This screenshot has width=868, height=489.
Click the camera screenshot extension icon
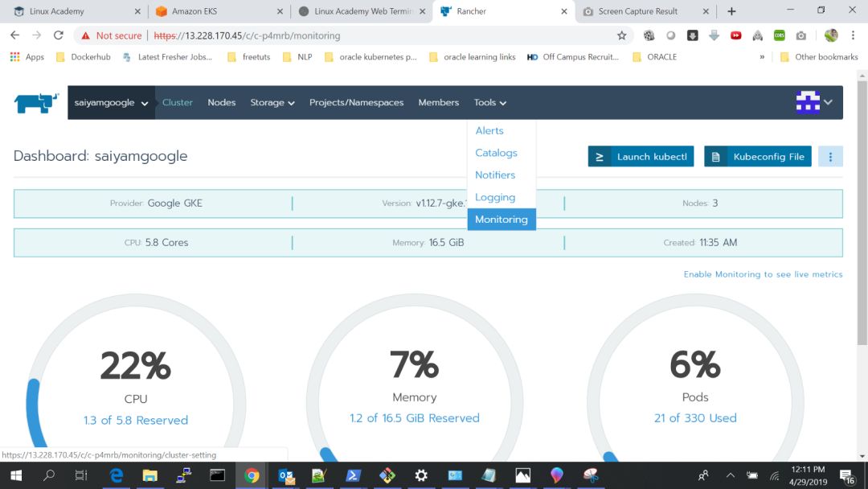(x=801, y=35)
